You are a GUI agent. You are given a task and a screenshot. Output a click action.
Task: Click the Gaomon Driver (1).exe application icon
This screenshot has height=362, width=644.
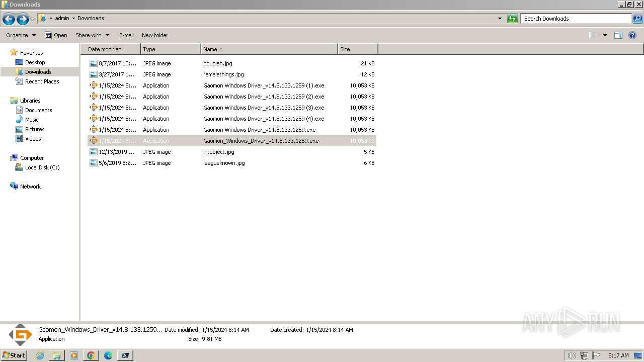(93, 85)
